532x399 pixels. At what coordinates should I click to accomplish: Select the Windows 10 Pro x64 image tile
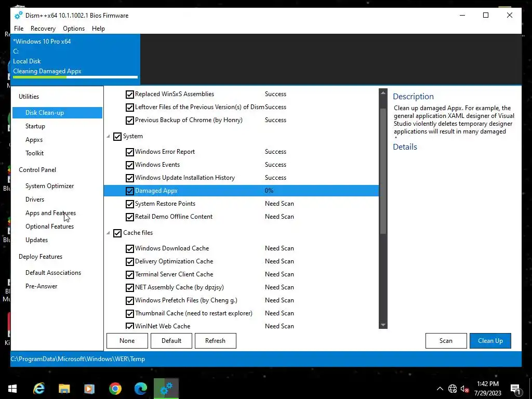pos(75,59)
